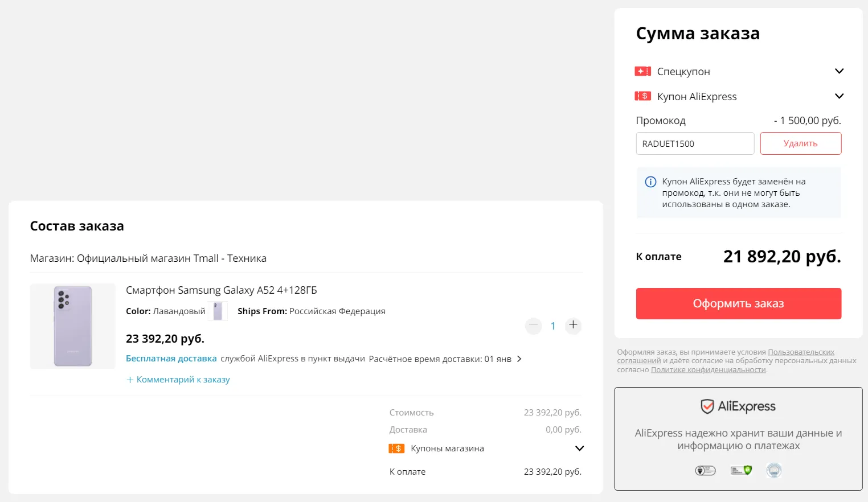Expand the Купоны магазина dropdown

pyautogui.click(x=579, y=448)
